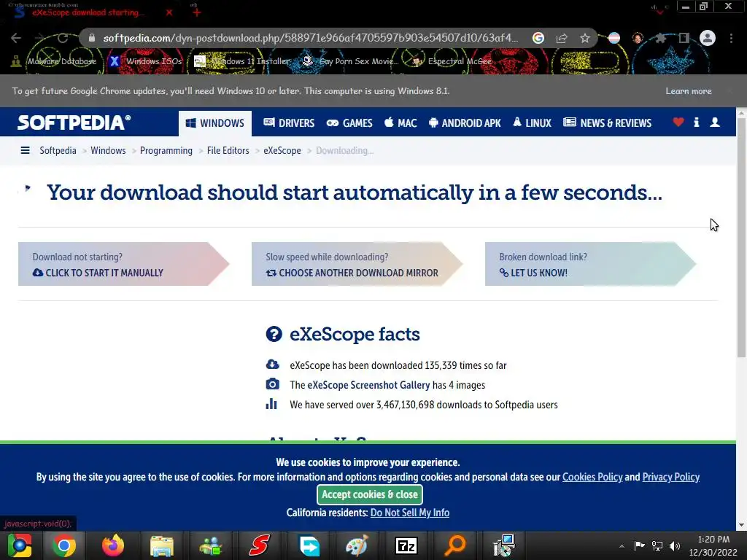Open the Malware Database bookmark
The width and height of the screenshot is (747, 560).
(x=53, y=61)
